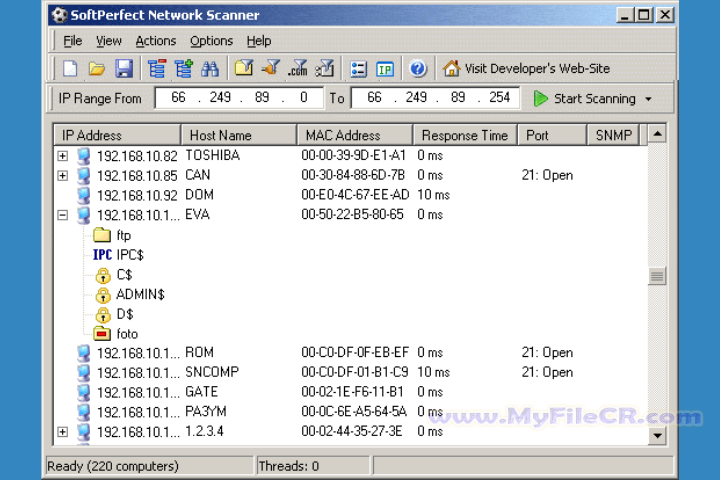This screenshot has width=720, height=480.
Task: Visit Developer's Web-Site link
Action: 526,69
